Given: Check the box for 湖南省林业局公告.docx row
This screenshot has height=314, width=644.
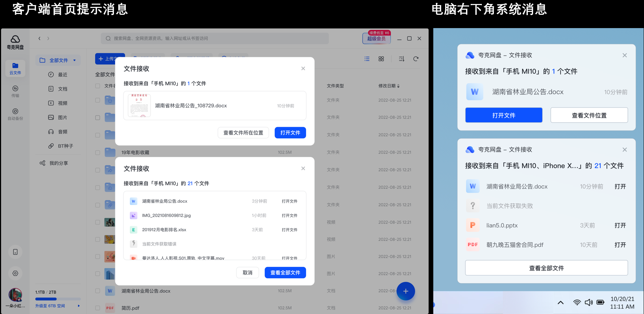Looking at the screenshot, I should [x=97, y=291].
